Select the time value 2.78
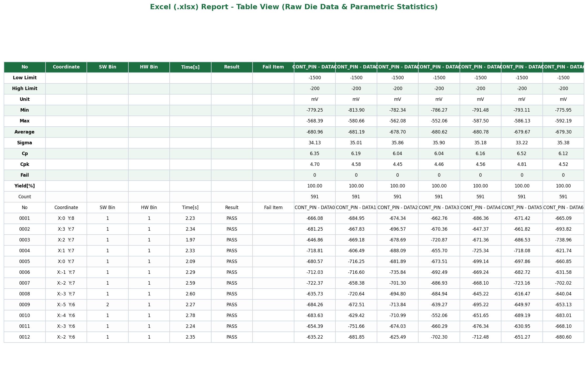588x391 pixels. [x=190, y=315]
